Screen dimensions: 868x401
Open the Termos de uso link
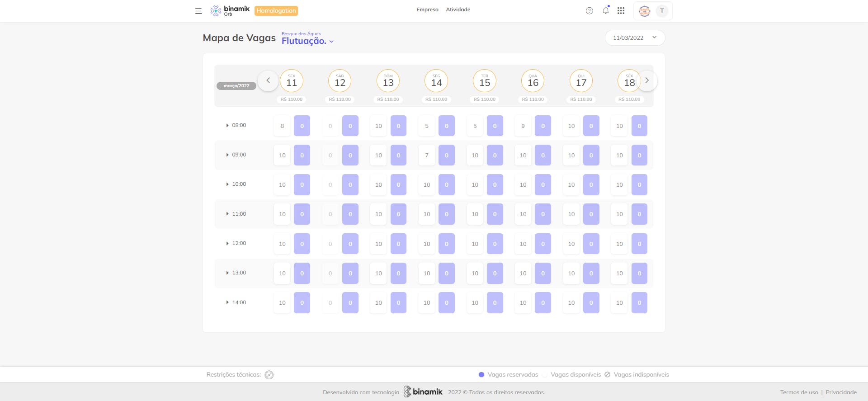pos(799,392)
